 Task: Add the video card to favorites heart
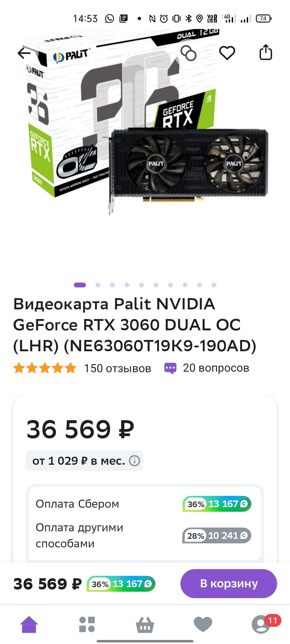point(227,53)
